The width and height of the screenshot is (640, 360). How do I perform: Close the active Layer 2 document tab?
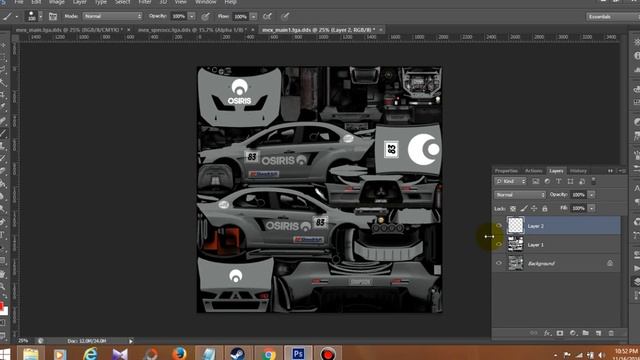click(380, 30)
